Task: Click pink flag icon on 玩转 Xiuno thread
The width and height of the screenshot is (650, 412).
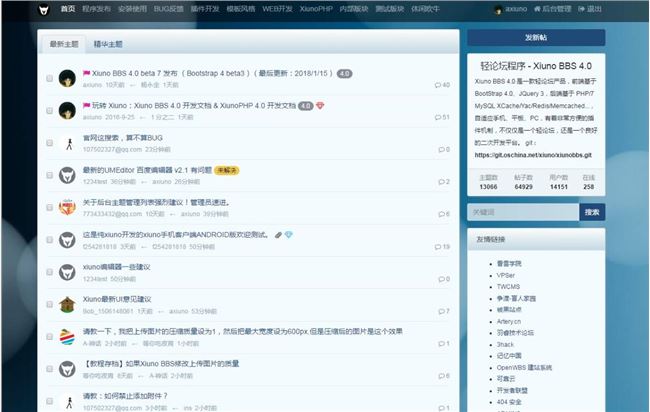Action: click(x=86, y=106)
